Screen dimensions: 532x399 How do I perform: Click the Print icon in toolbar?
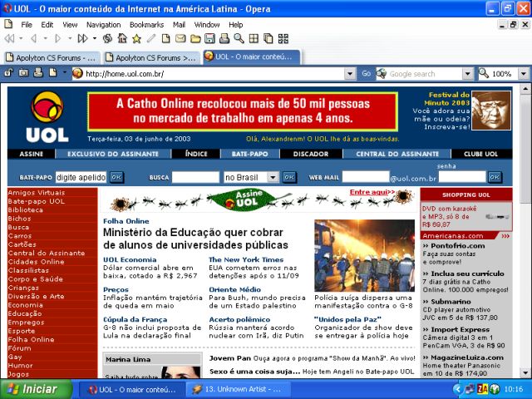point(225,39)
